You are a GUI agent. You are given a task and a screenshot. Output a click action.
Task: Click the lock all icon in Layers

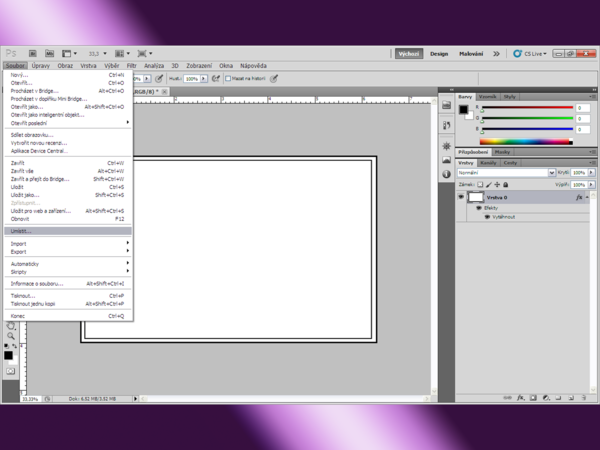506,185
